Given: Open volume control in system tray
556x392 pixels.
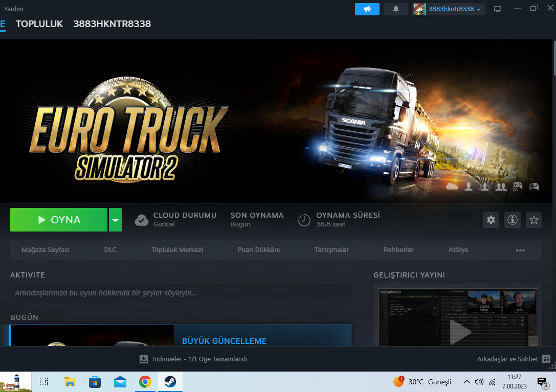Looking at the screenshot, I should click(x=479, y=382).
